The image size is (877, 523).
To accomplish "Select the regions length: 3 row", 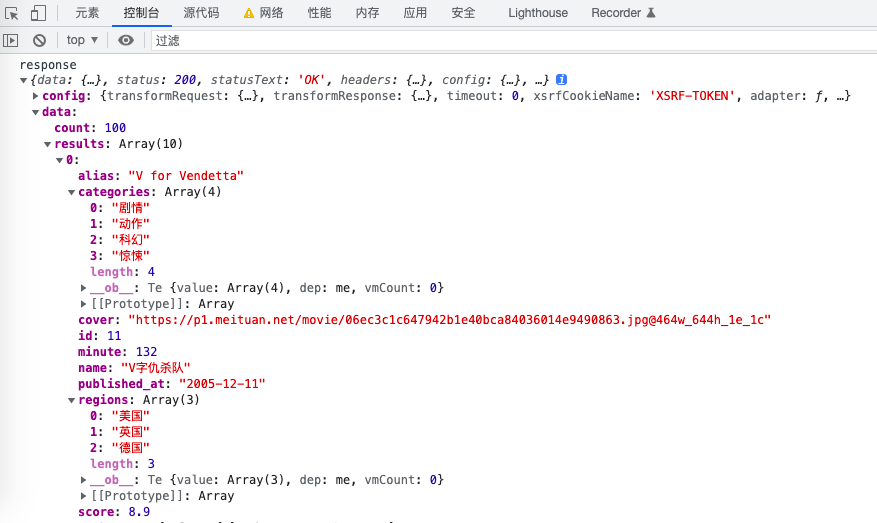I will click(122, 464).
